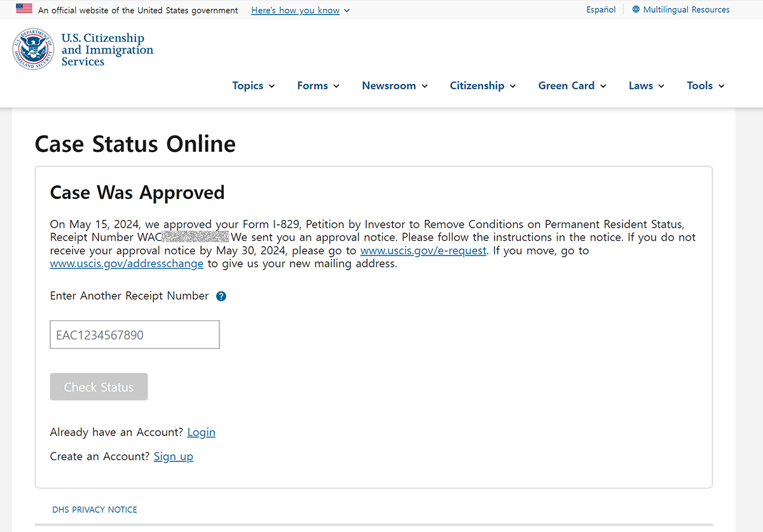Click "An official website of the United States government" text

[138, 10]
